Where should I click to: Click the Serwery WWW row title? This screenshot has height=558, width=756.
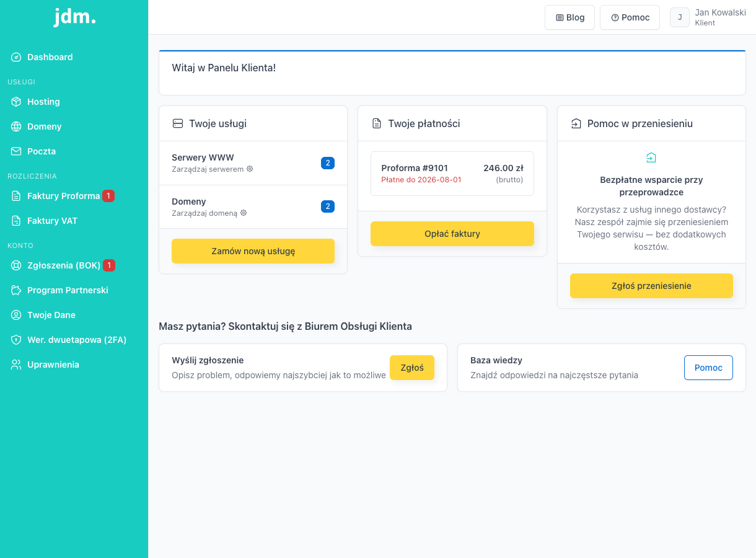point(203,157)
